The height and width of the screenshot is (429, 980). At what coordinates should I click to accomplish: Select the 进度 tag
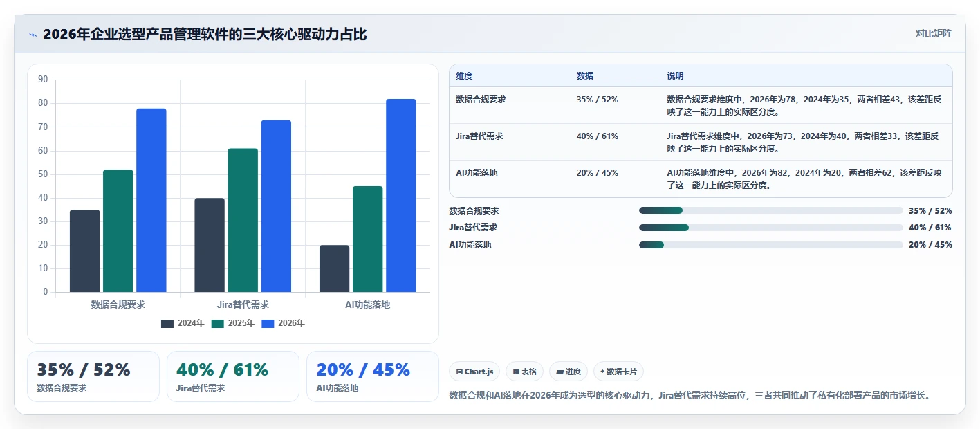568,372
